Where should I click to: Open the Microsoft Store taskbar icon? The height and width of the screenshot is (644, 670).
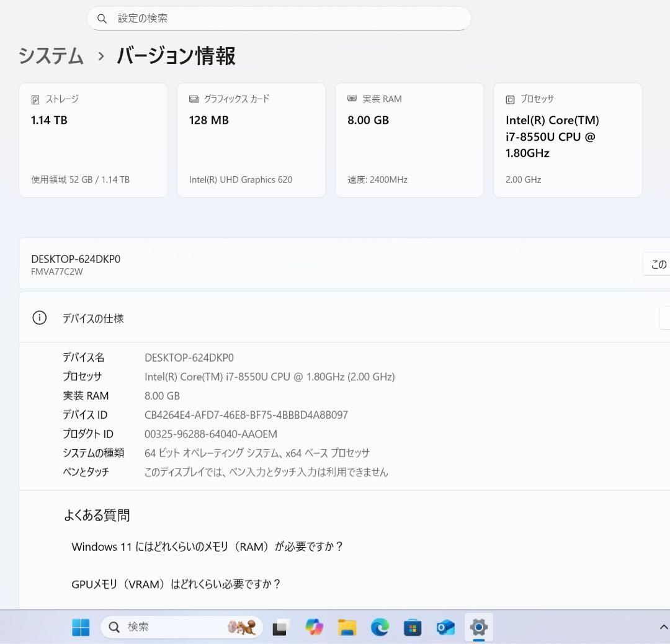(x=413, y=627)
